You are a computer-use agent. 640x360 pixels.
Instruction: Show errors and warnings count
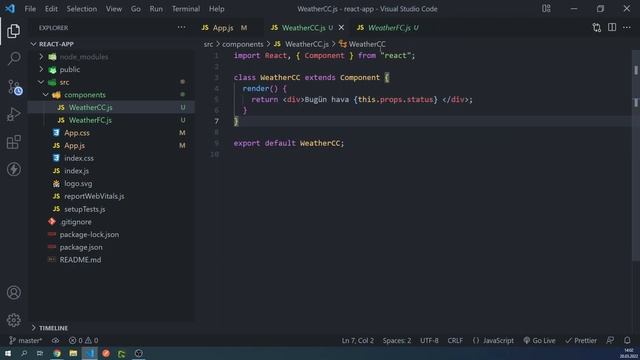(83, 340)
